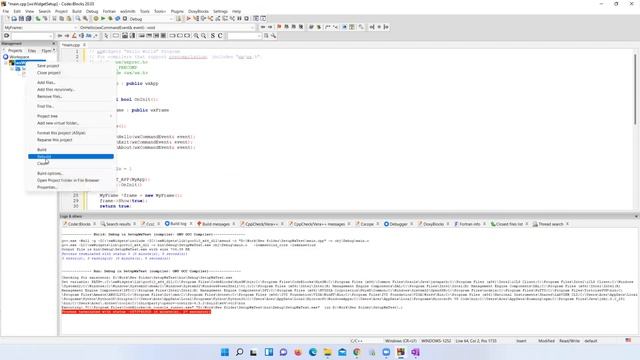The image size is (640, 360).
Task: Switch to Files tab in Management panel
Action: (32, 51)
